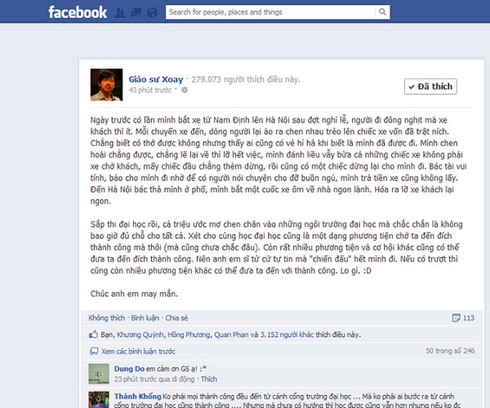Open friend requests icon in header

point(120,13)
